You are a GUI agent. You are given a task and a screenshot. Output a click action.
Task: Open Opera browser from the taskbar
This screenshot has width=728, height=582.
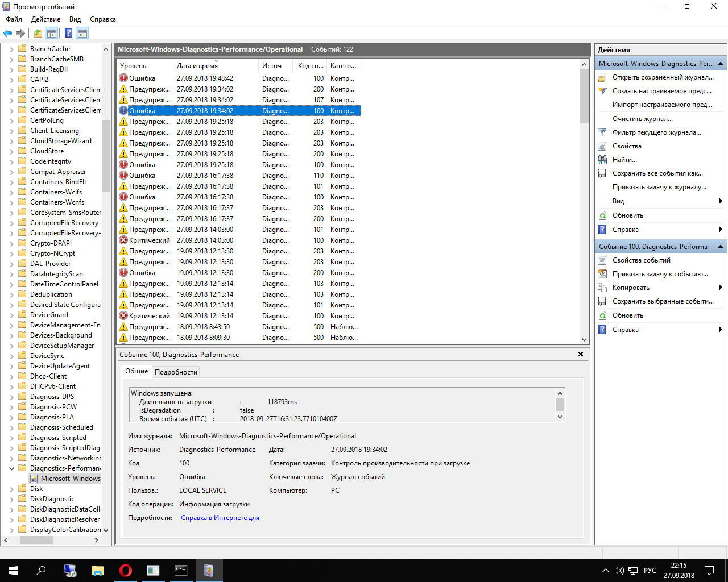[x=125, y=570]
